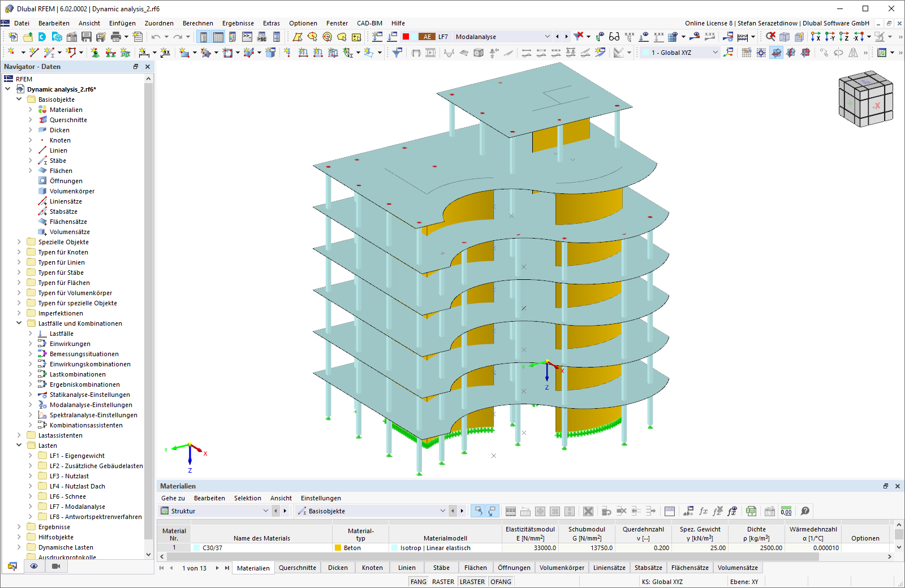Collapse the Basisobjekte folder in navigator
The height and width of the screenshot is (588, 905).
[19, 100]
